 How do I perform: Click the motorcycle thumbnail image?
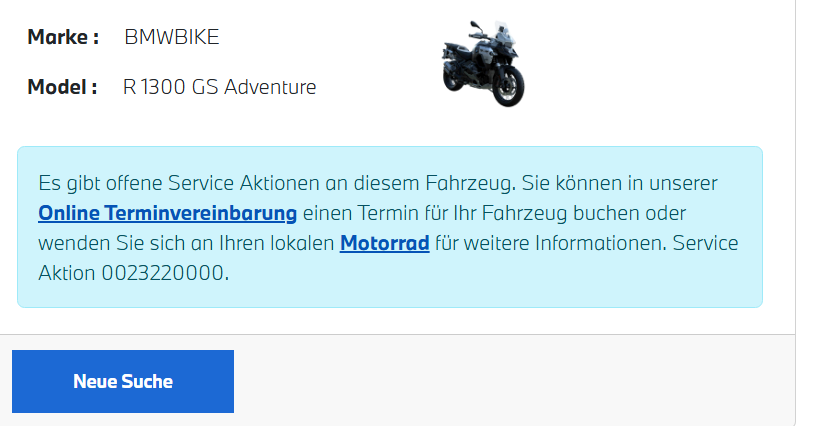[484, 62]
